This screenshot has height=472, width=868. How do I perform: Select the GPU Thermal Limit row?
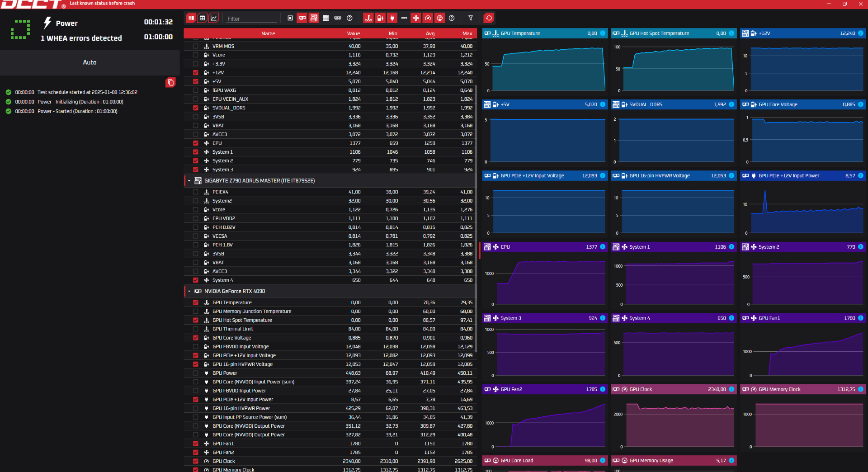point(330,329)
